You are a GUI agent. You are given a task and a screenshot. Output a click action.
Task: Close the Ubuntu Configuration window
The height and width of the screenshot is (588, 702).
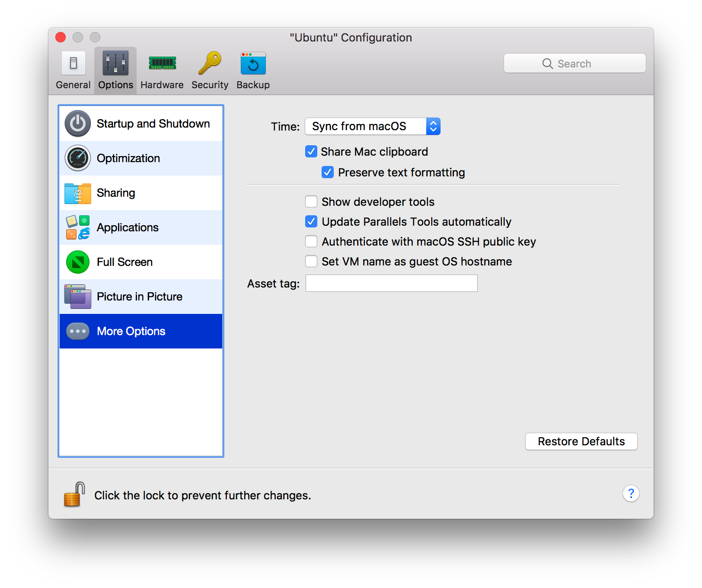tap(61, 37)
